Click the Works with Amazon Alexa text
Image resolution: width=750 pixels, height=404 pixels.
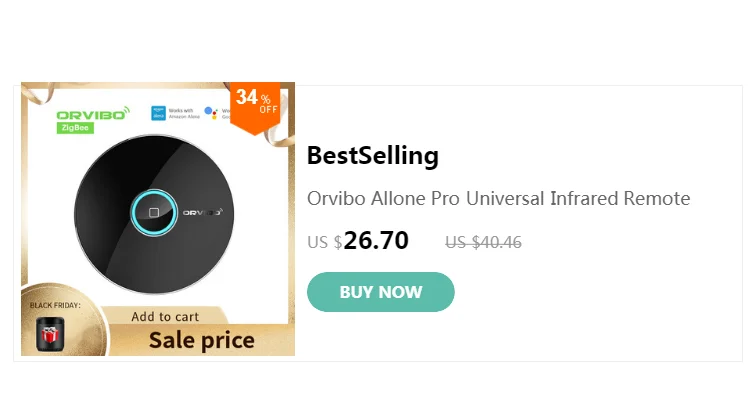[x=184, y=113]
